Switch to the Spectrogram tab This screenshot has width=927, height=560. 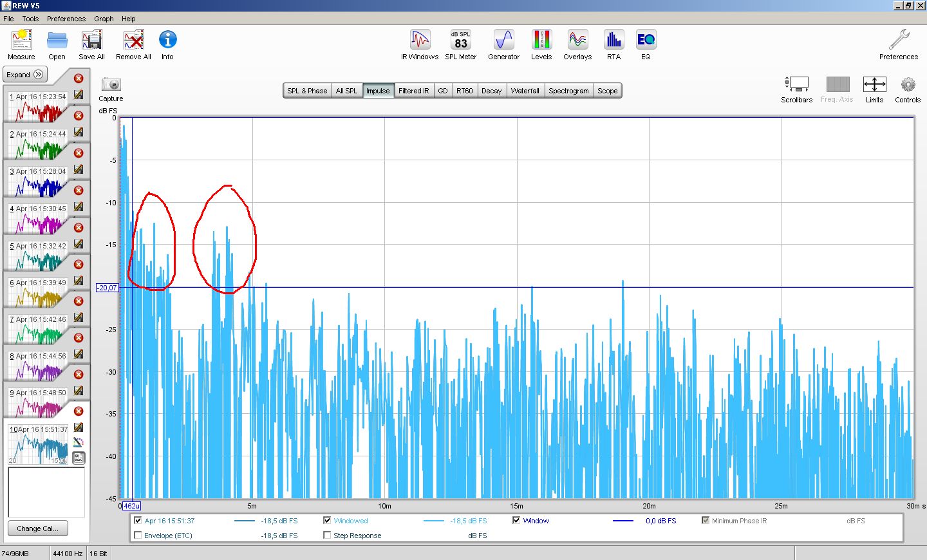tap(568, 91)
